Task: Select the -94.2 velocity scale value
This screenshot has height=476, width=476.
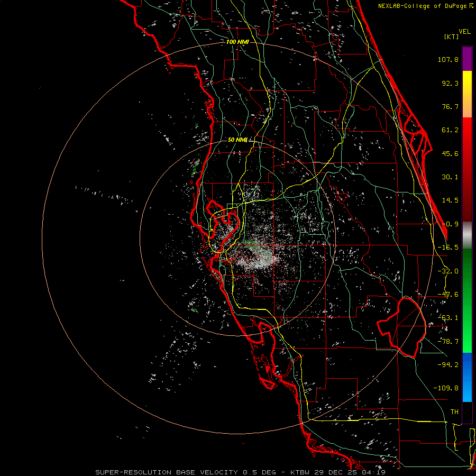Action: [448, 364]
